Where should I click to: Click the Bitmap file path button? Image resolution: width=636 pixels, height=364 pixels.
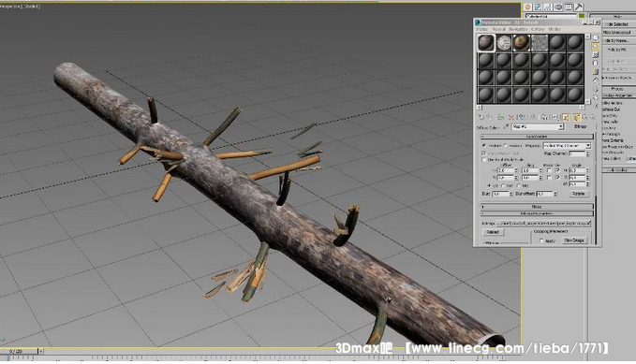click(x=543, y=223)
